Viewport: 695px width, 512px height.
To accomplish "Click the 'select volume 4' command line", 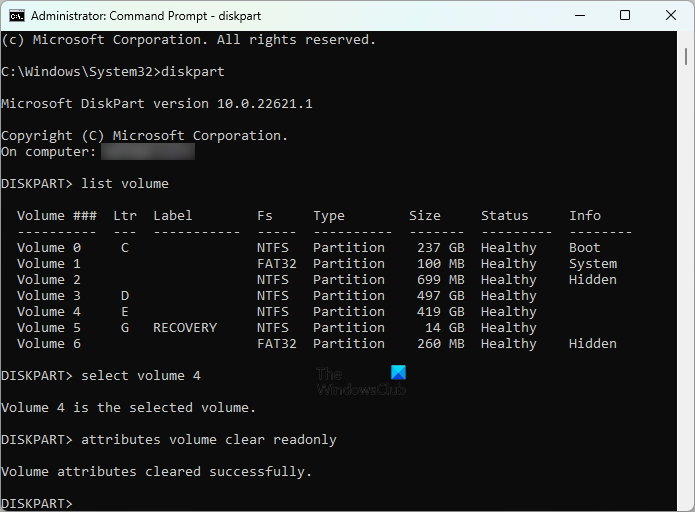I will point(133,376).
